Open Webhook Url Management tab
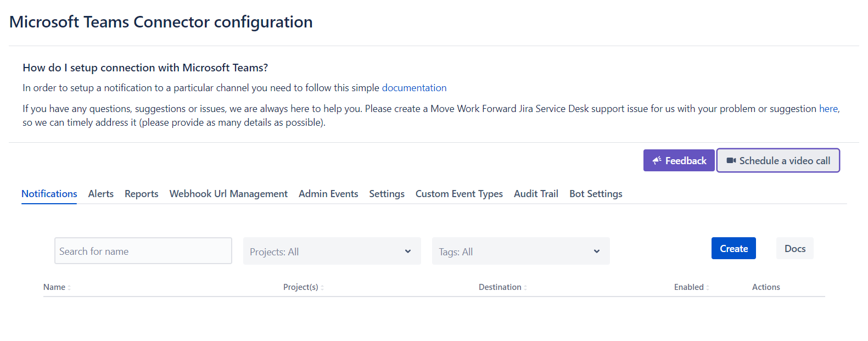868x341 pixels. click(x=228, y=194)
